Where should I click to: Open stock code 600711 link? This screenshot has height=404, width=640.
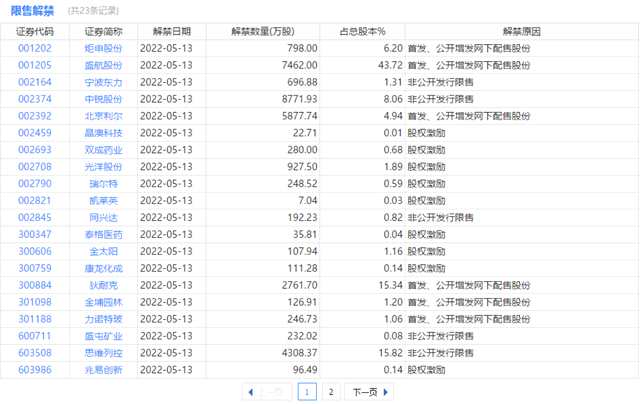click(x=35, y=336)
